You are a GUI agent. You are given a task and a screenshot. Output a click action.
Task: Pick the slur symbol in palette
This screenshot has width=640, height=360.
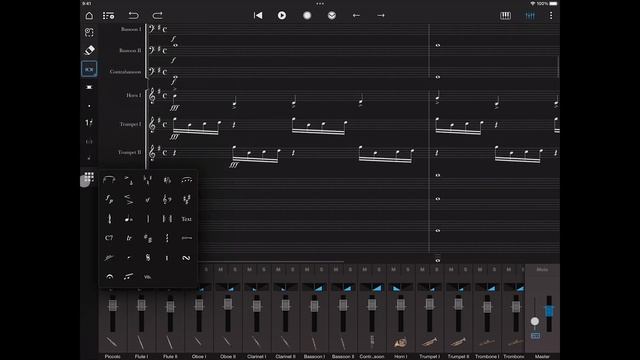point(109,180)
